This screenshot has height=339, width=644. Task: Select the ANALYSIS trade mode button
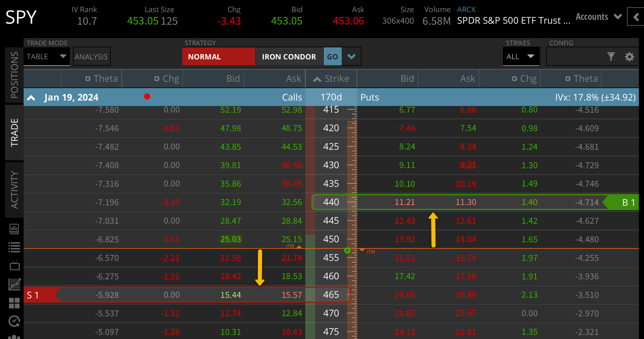pos(91,56)
